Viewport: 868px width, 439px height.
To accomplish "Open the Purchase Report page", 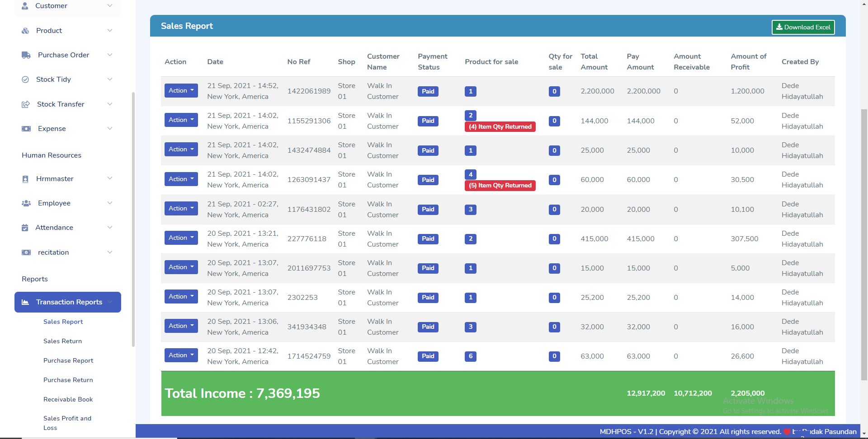I will pyautogui.click(x=68, y=360).
